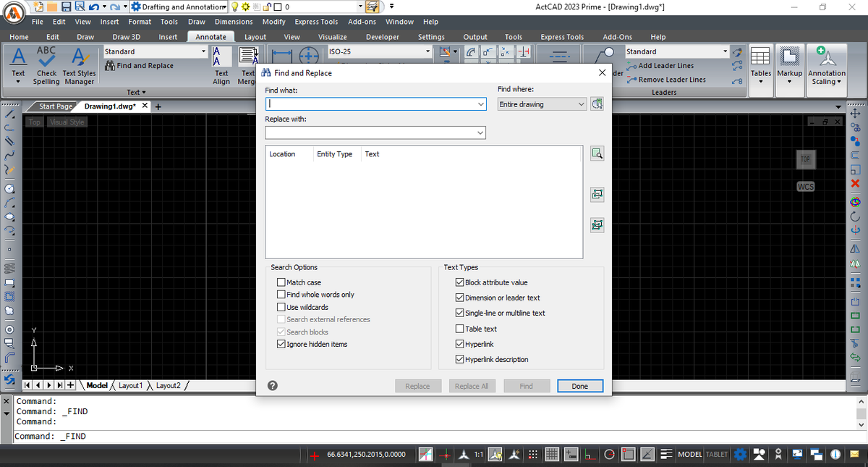Click the Check Spelling icon
The height and width of the screenshot is (467, 868).
tap(46, 57)
